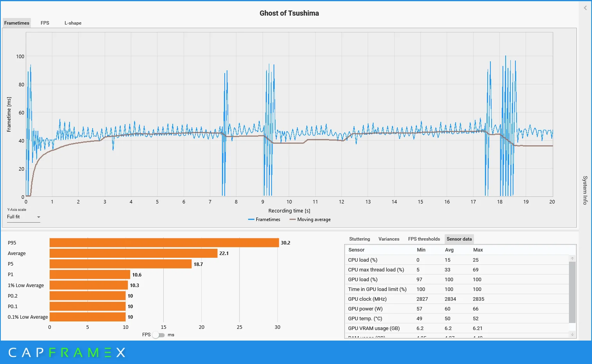
Task: Click the sensor table scroll-down arrow
Action: 572,334
